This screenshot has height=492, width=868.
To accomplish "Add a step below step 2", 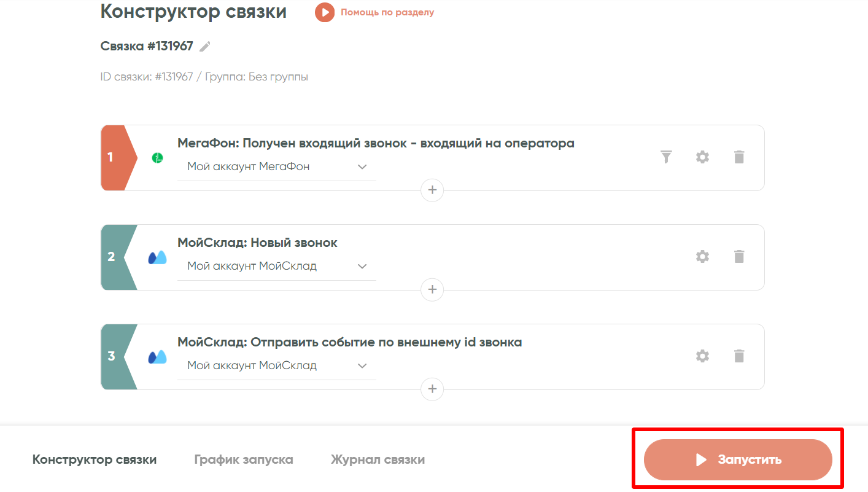I will coord(432,289).
